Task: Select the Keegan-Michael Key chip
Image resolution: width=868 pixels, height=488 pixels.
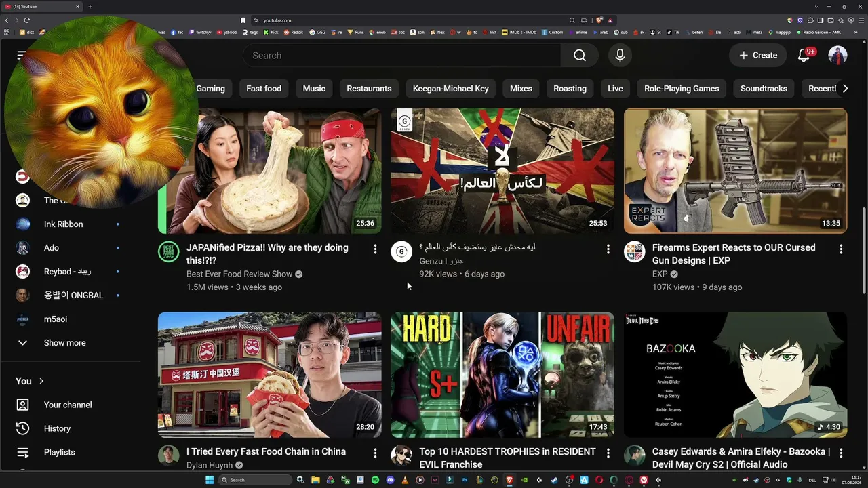Action: coord(451,89)
